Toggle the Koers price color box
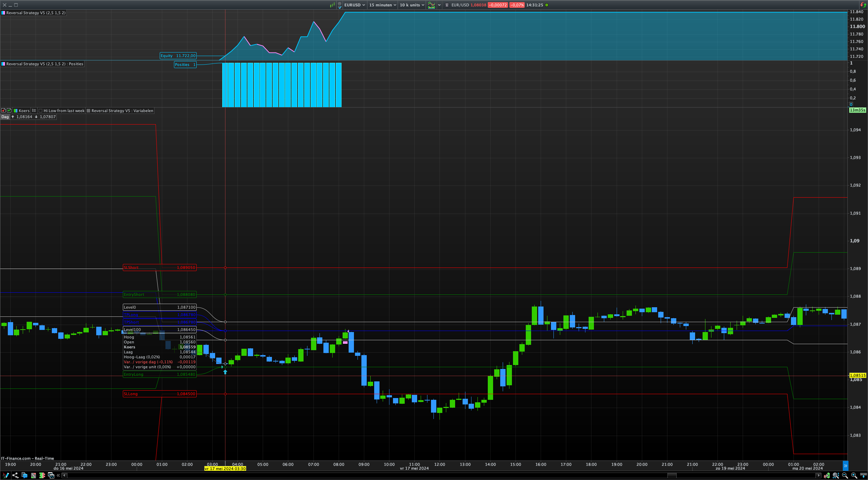 click(16, 111)
